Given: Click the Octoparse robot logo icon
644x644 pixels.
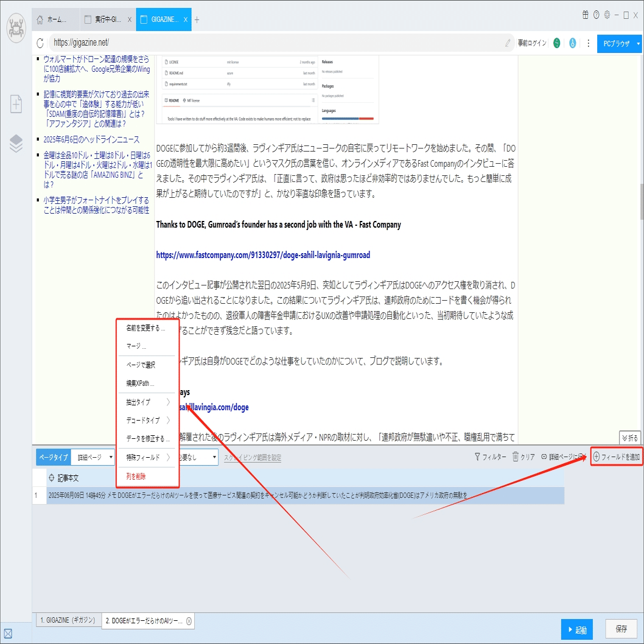Looking at the screenshot, I should 16,28.
